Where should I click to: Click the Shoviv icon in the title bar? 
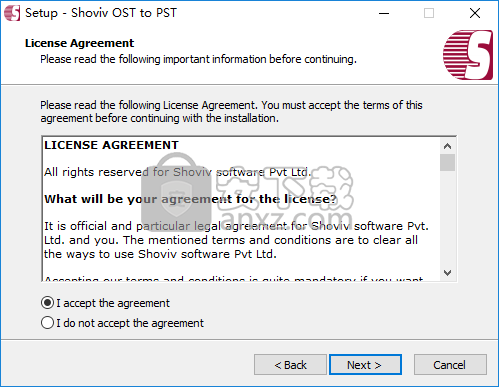coord(12,13)
